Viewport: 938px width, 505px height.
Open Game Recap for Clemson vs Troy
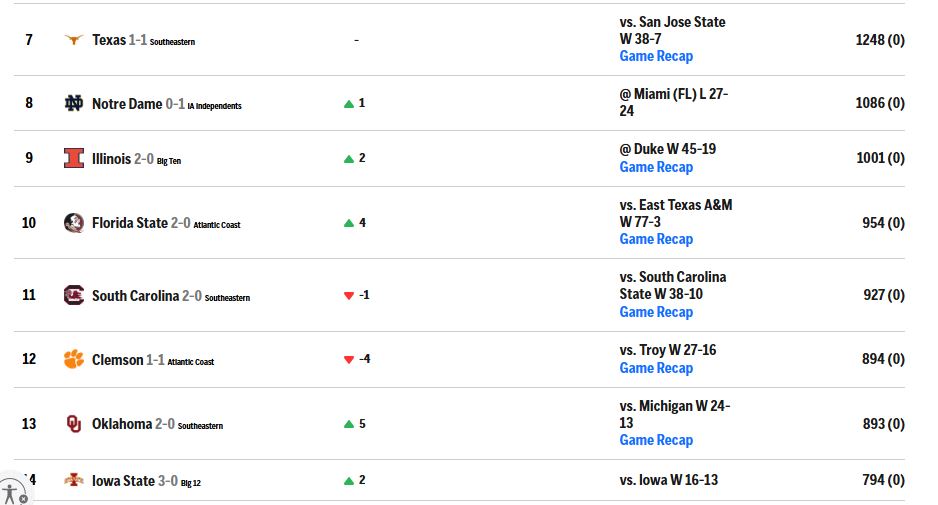(x=656, y=368)
